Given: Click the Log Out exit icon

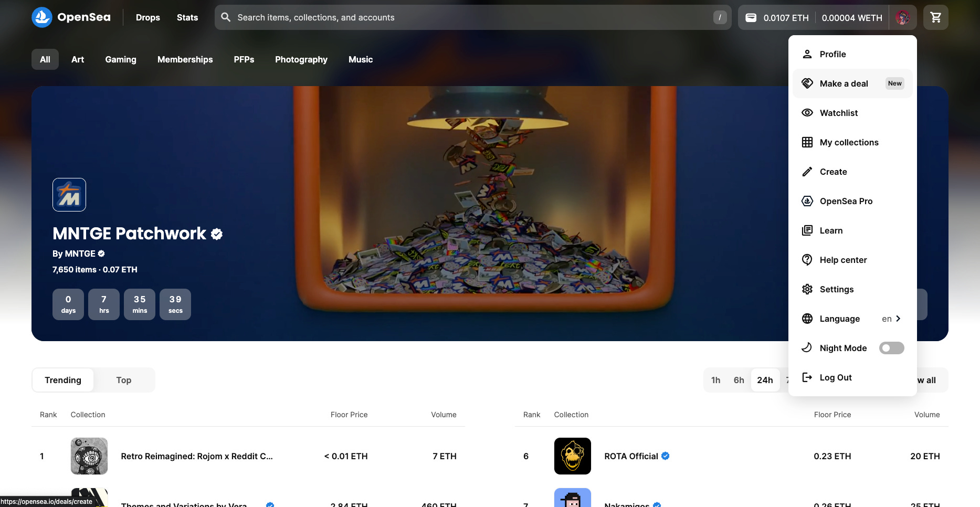Looking at the screenshot, I should [807, 377].
